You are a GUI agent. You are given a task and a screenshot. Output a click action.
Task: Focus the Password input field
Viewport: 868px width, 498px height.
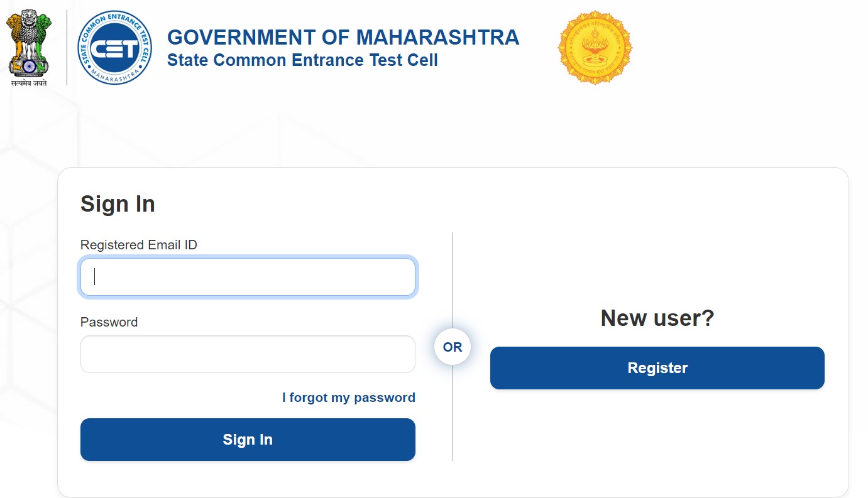(x=248, y=354)
